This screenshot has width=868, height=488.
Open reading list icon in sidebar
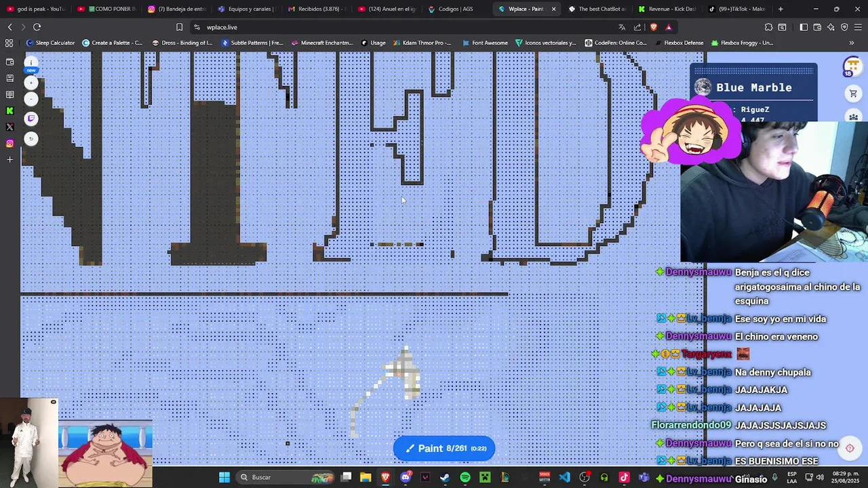9,94
